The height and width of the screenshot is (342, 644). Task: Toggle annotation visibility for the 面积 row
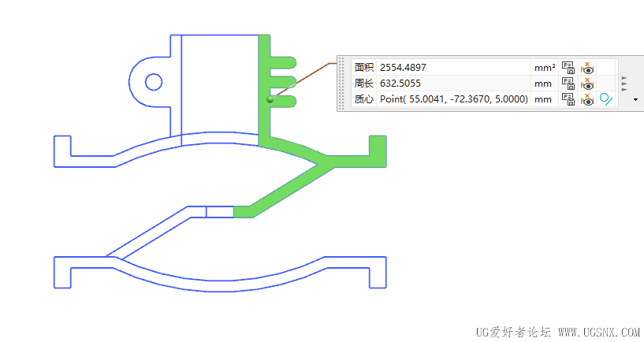tap(587, 67)
